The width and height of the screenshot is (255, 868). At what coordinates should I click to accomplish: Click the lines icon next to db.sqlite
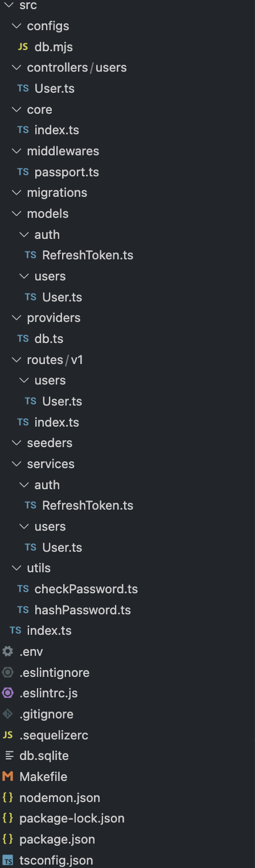(x=7, y=756)
